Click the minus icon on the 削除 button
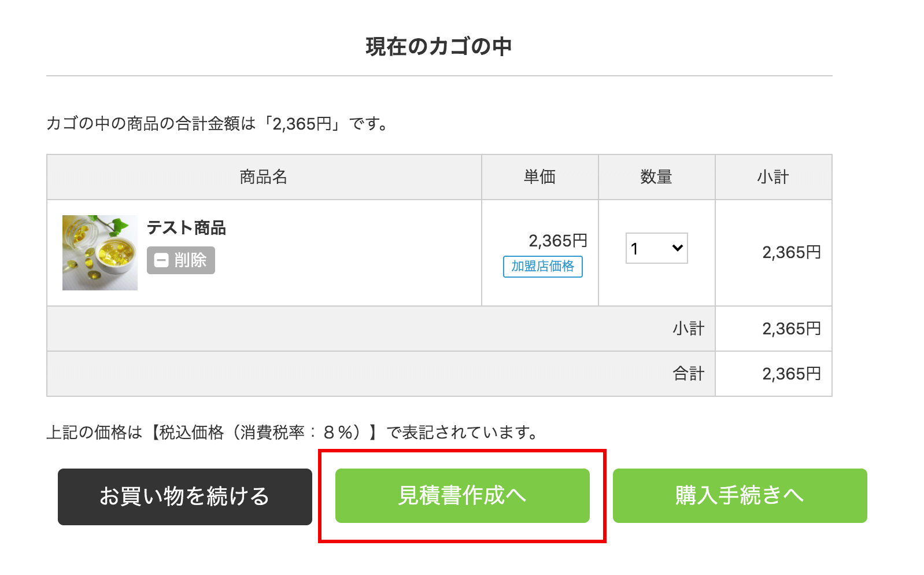 pyautogui.click(x=162, y=260)
